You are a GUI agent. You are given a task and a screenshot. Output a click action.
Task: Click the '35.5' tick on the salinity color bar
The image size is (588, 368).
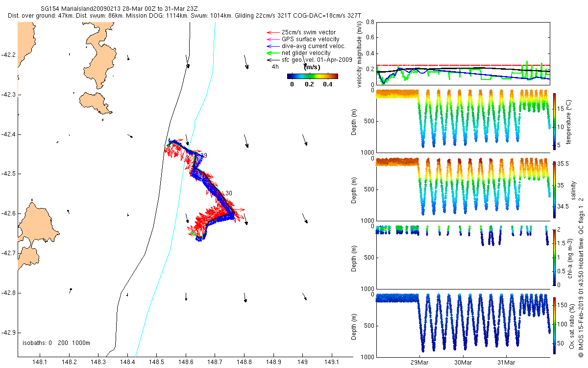[563, 165]
